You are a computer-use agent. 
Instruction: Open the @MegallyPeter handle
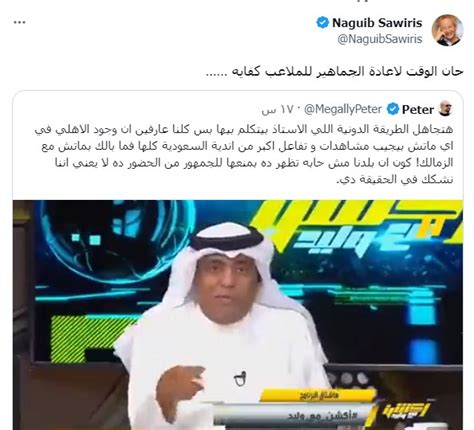343,109
